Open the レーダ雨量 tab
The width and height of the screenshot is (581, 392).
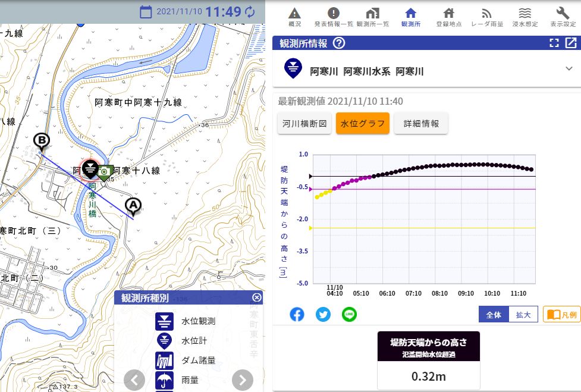click(487, 17)
